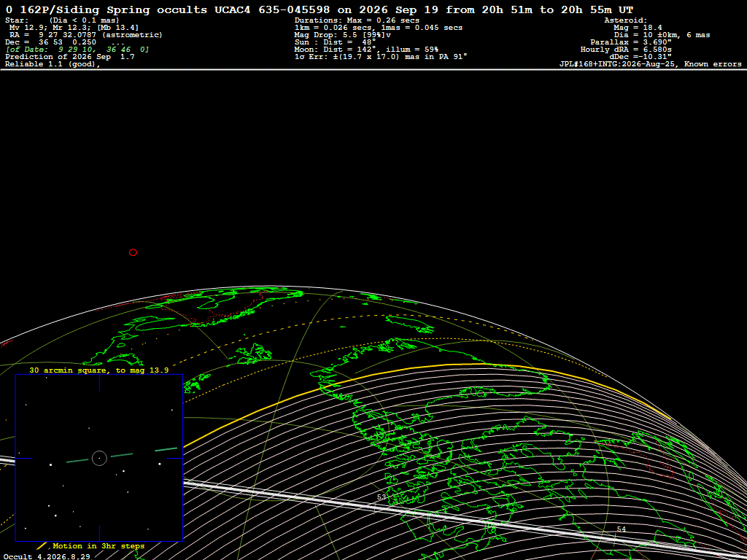Select the circled target star in finder chart
This screenshot has width=747, height=560.
coord(99,458)
